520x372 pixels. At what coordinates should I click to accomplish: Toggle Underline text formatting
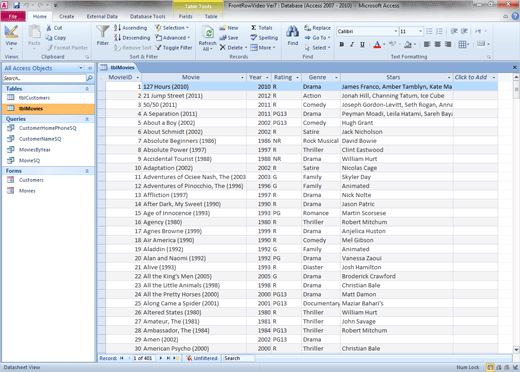pyautogui.click(x=362, y=44)
